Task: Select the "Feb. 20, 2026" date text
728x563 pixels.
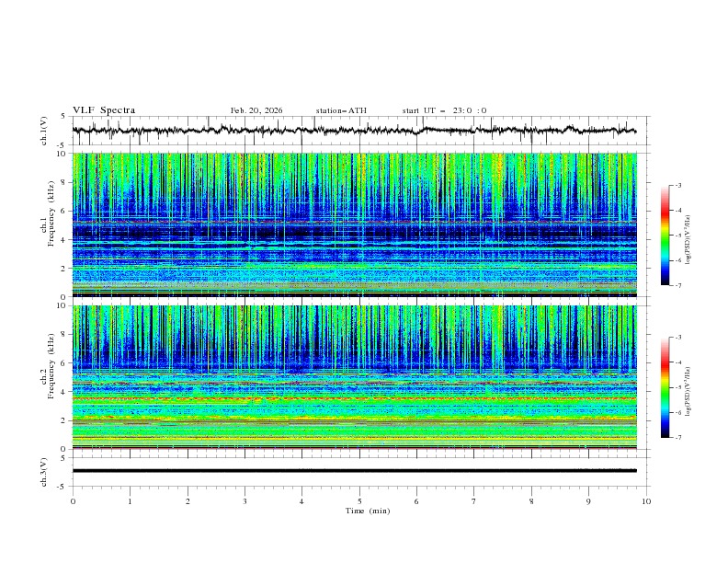Action: (256, 110)
